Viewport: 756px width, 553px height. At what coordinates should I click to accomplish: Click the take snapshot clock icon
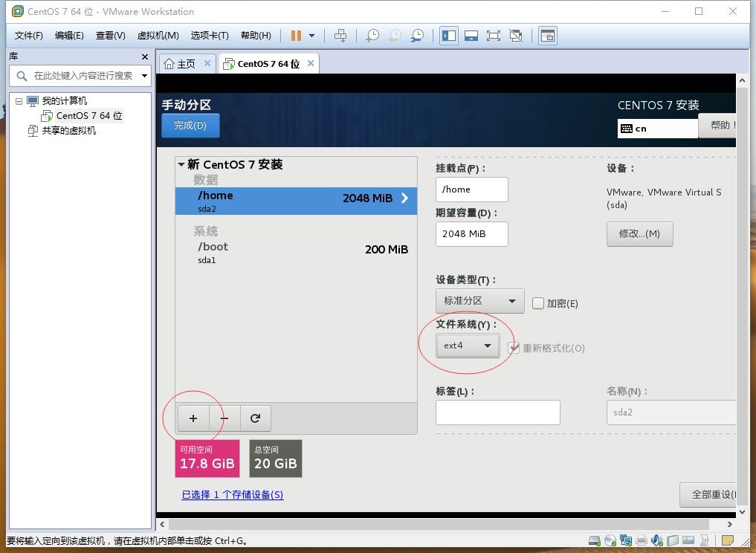(372, 36)
